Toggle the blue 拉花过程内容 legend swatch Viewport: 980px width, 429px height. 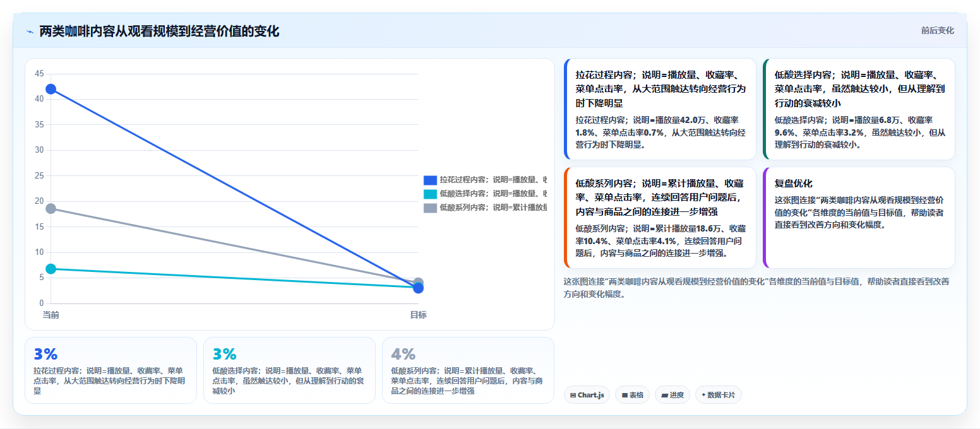(430, 180)
